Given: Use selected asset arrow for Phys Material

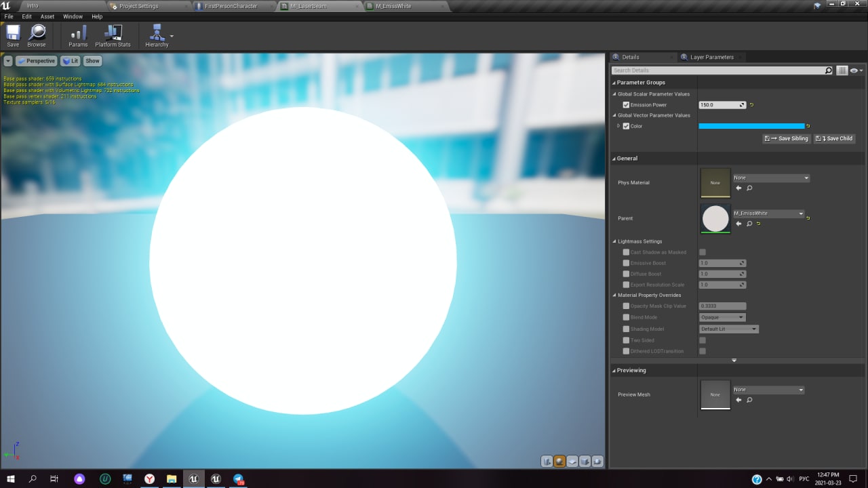Looking at the screenshot, I should point(738,188).
